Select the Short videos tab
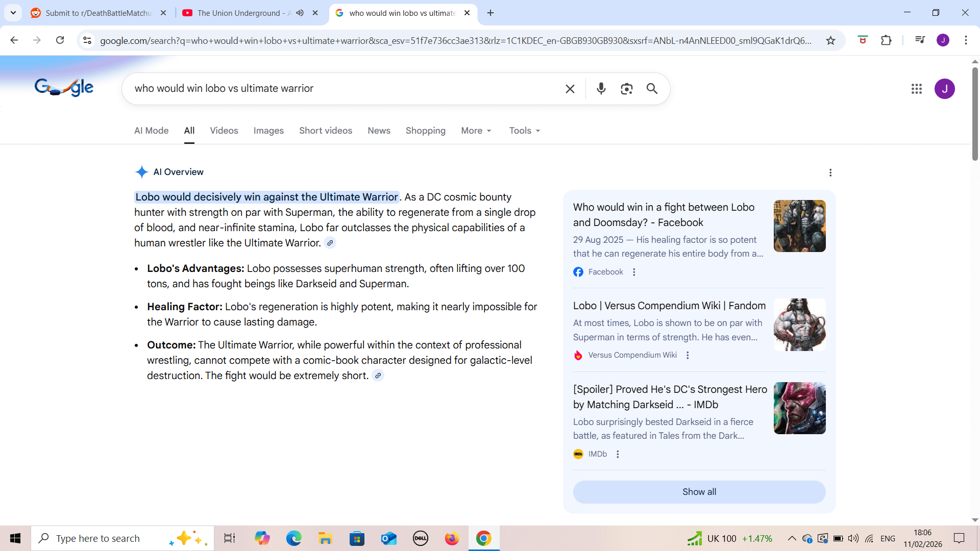This screenshot has height=551, width=980. [x=326, y=131]
